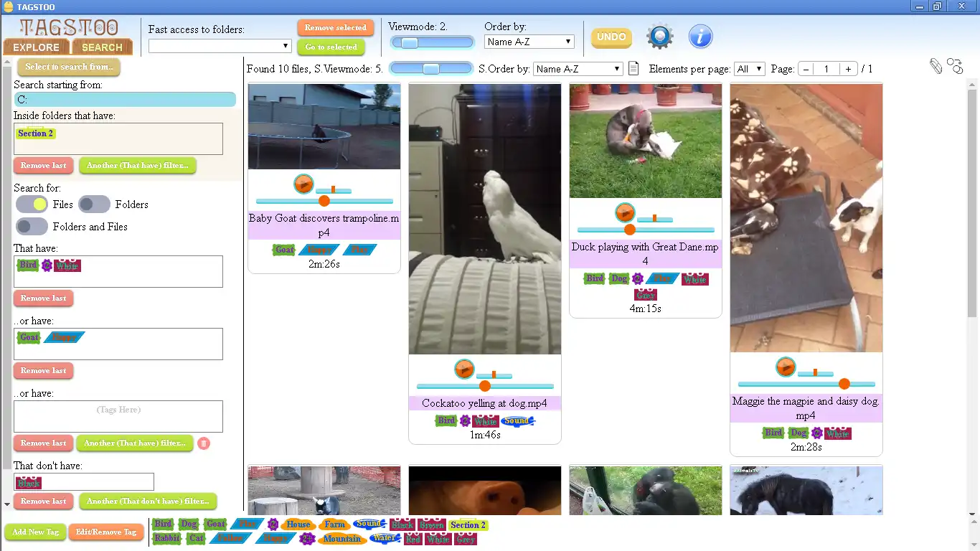The width and height of the screenshot is (980, 551).
Task: Open the Order by Name A-Z dropdown
Action: [x=529, y=42]
